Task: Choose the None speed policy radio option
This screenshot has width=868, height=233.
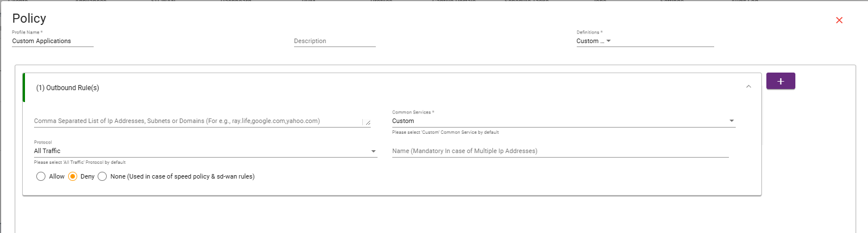Action: coord(102,176)
